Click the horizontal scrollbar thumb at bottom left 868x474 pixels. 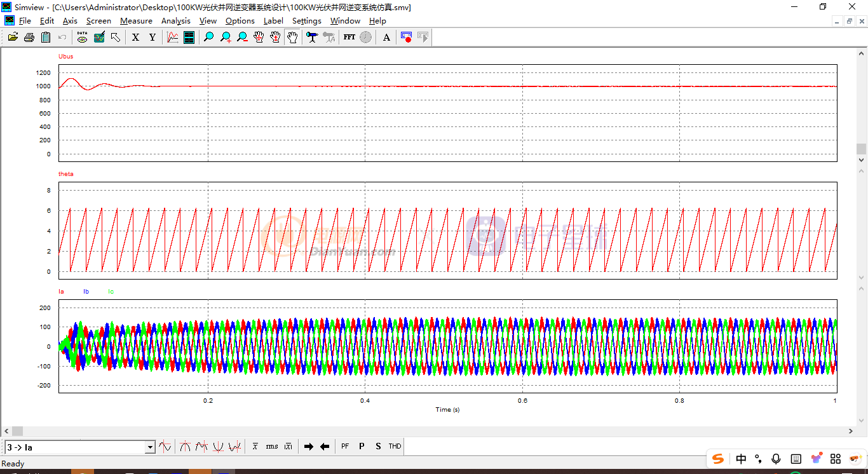17,431
